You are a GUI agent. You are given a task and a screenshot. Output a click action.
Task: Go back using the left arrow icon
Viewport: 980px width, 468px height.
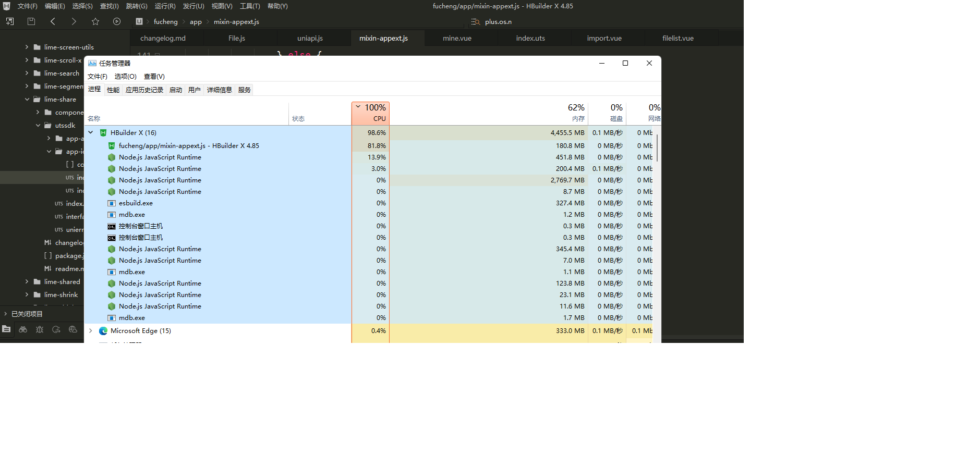click(x=53, y=21)
